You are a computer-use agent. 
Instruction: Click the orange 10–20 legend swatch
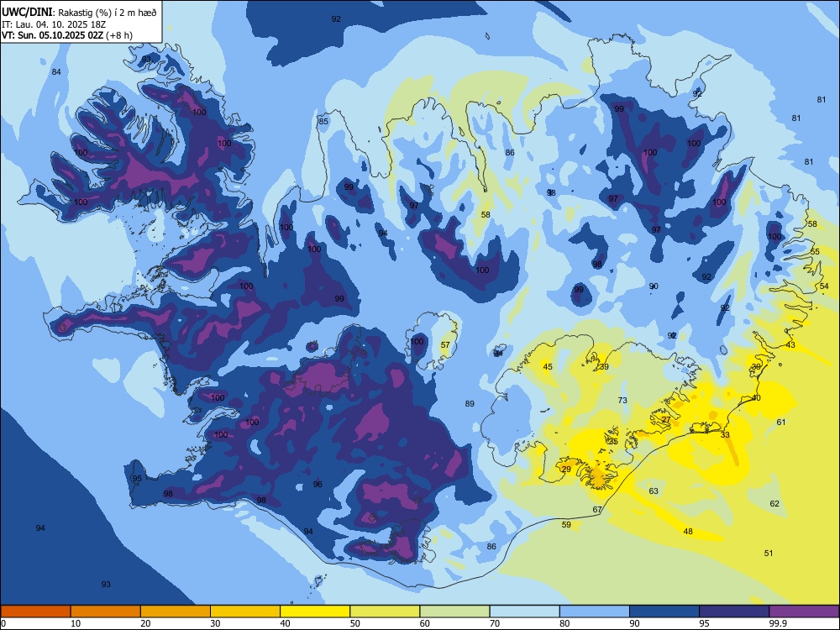coord(106,612)
